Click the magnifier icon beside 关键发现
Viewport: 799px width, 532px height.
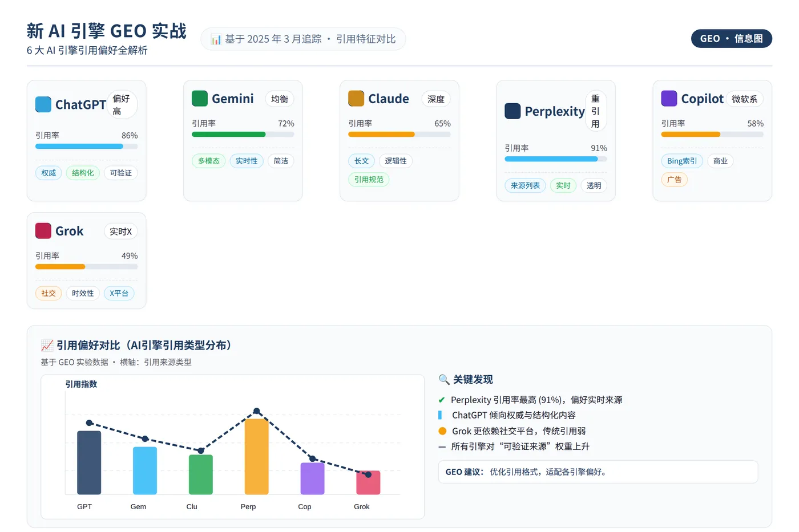tap(444, 380)
